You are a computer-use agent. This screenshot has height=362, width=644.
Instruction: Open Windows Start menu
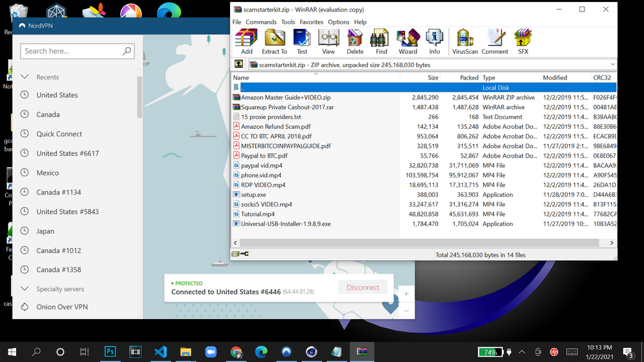click(12, 352)
